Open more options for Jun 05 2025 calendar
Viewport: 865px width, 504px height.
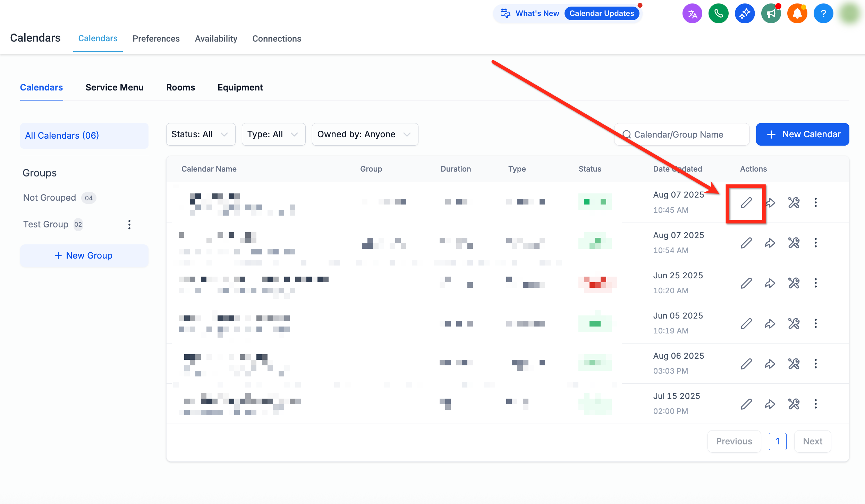(815, 323)
